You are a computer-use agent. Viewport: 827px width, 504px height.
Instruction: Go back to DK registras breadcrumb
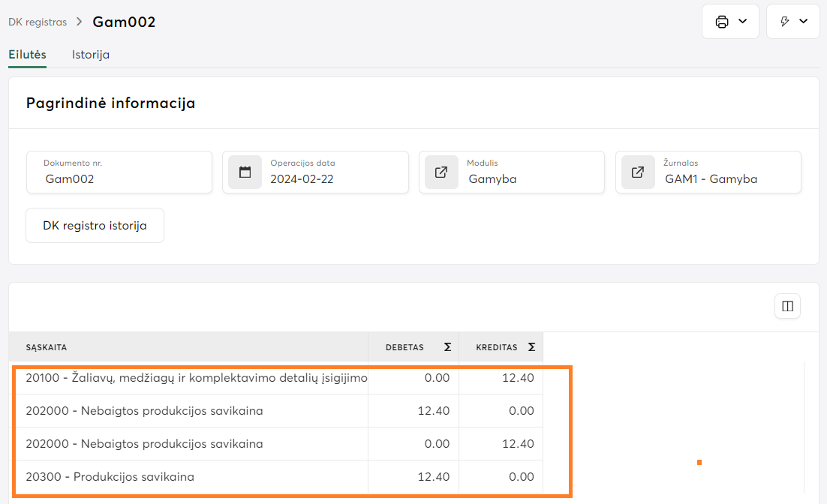click(38, 22)
